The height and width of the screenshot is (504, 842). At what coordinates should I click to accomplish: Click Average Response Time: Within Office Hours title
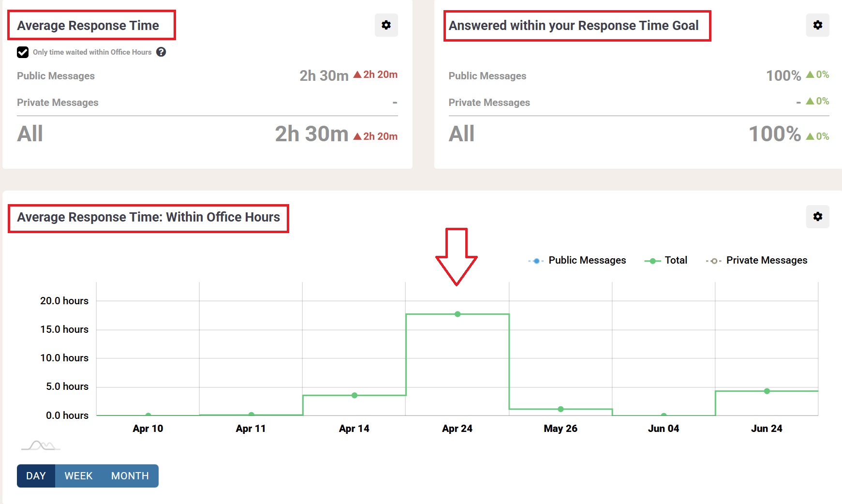point(148,217)
